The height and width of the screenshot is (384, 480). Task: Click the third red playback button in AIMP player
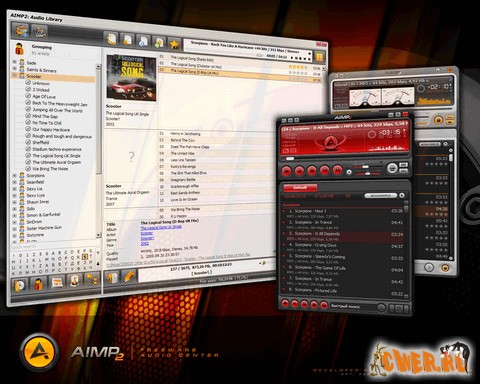312,170
